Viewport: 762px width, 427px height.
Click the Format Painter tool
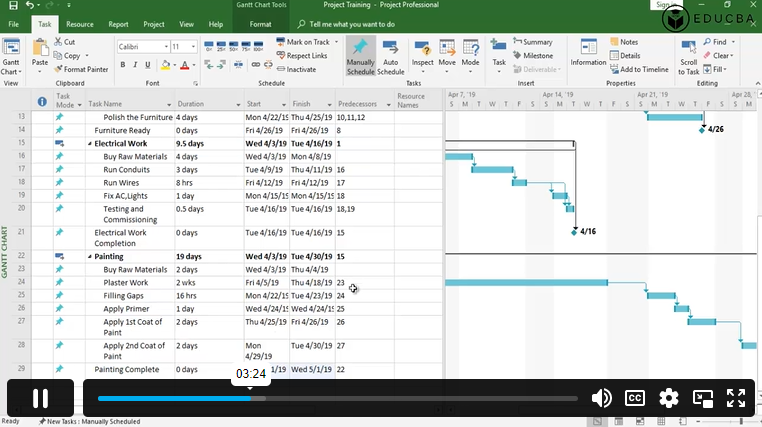(x=85, y=69)
